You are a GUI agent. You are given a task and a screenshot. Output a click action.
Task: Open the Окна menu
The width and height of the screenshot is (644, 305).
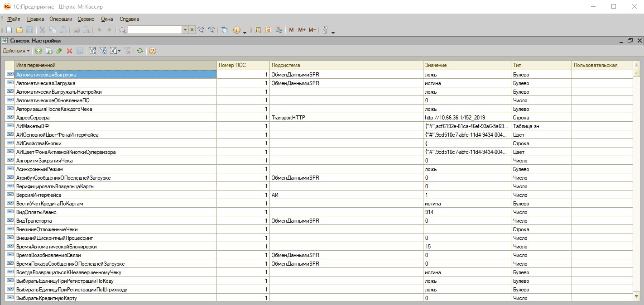point(107,19)
